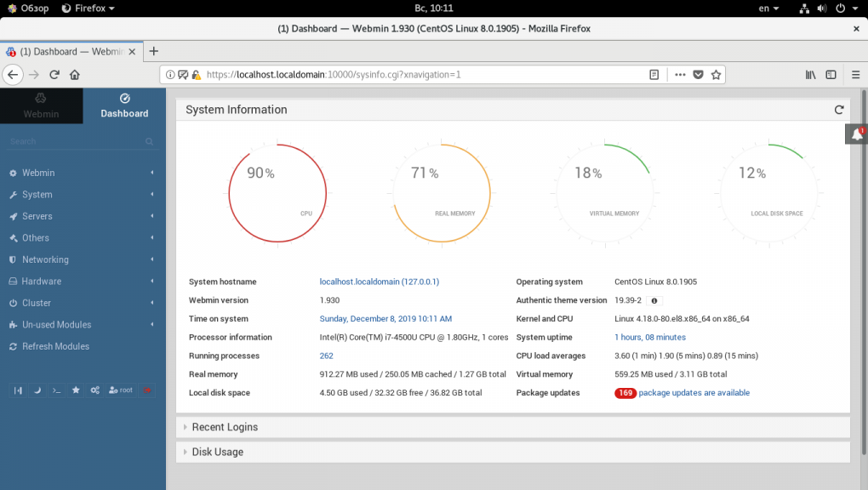Toggle night mode with the moon icon
The image size is (868, 490).
pos(37,390)
